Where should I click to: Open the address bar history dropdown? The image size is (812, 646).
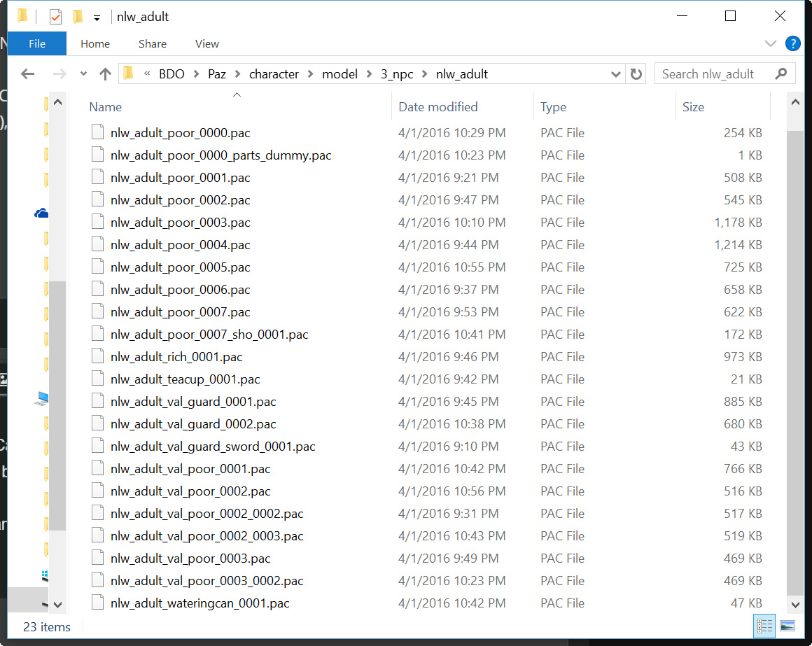615,74
